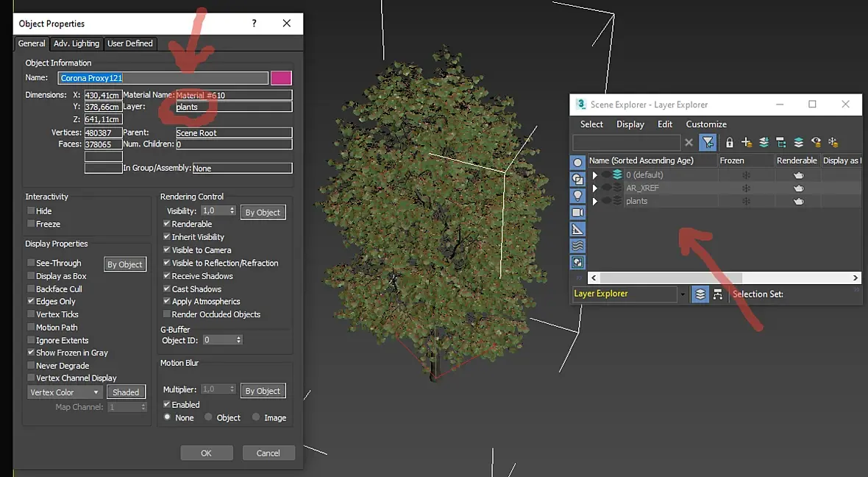Click the lock cell edit icon

730,143
